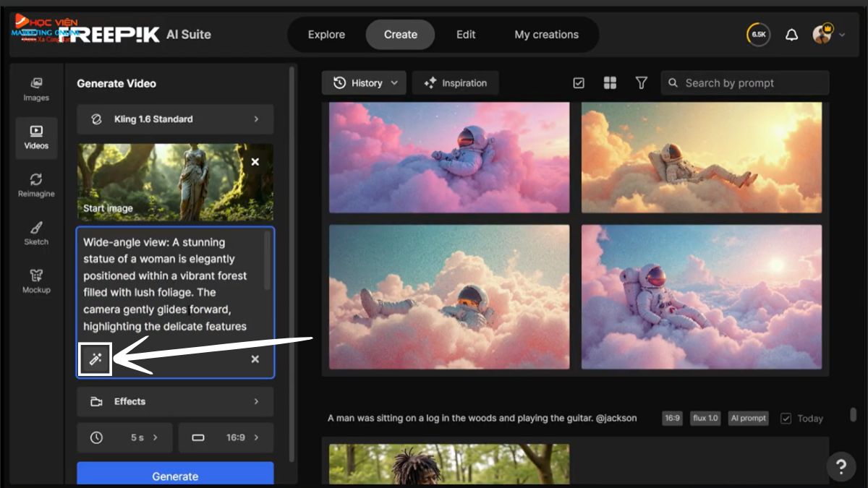Expand the Effects options
868x488 pixels.
tap(175, 402)
